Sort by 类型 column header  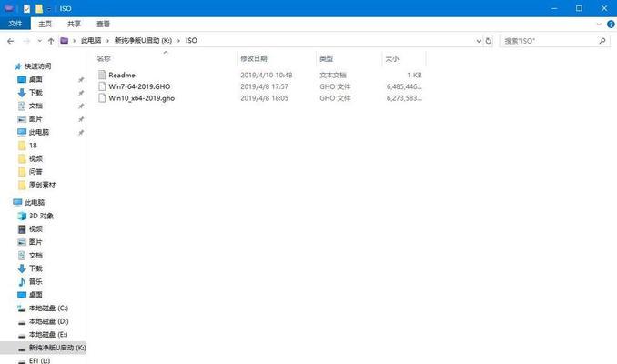(326, 58)
